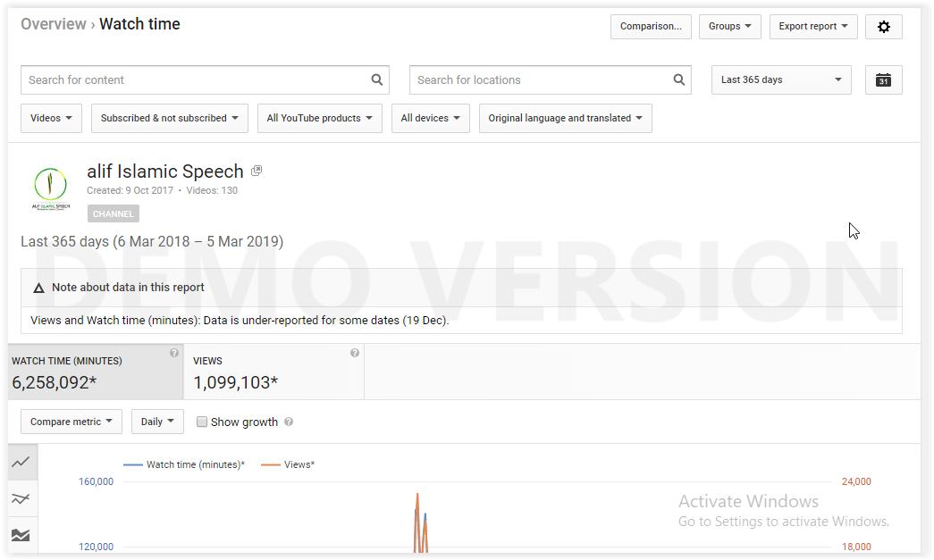This screenshot has width=934, height=560.
Task: Open the Groups dropdown
Action: click(x=729, y=27)
